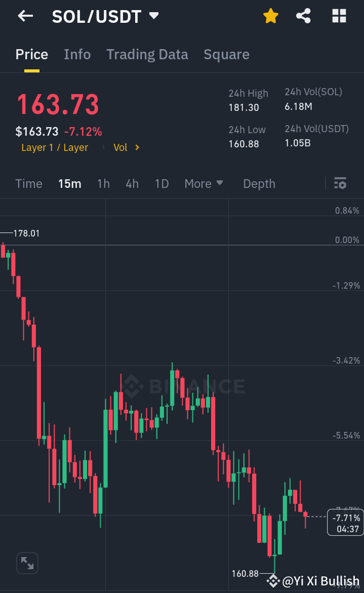This screenshot has width=364, height=593.
Task: Select the Depth view
Action: tap(259, 184)
